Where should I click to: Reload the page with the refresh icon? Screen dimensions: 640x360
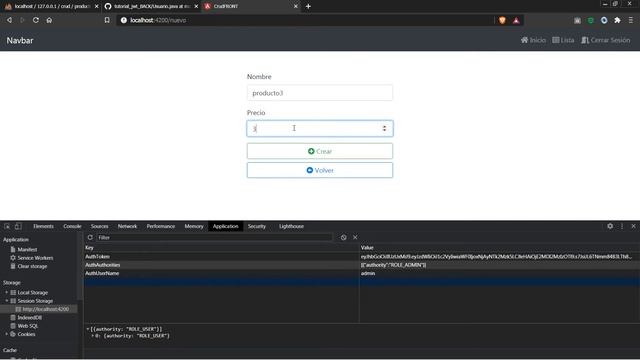pos(36,20)
